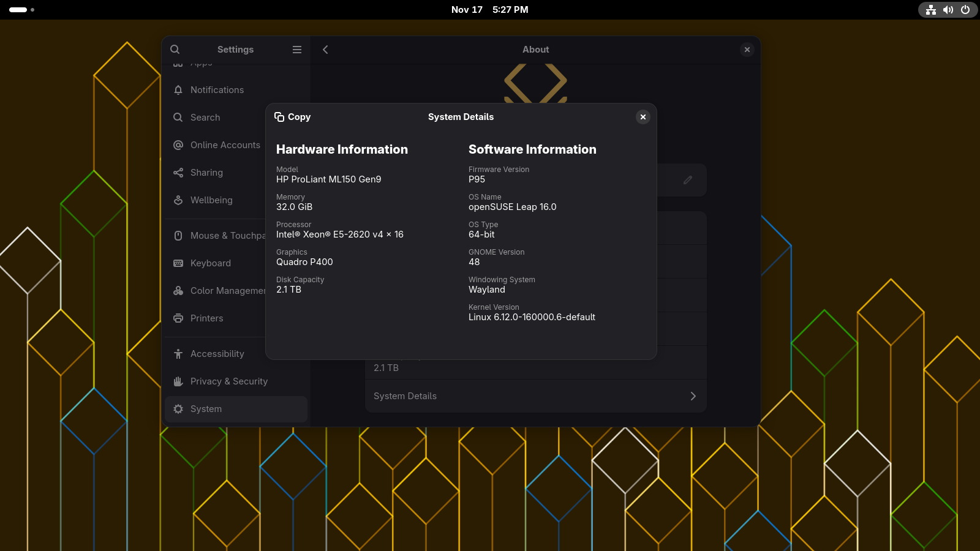
Task: Click the date and time in top bar
Action: coord(489,10)
